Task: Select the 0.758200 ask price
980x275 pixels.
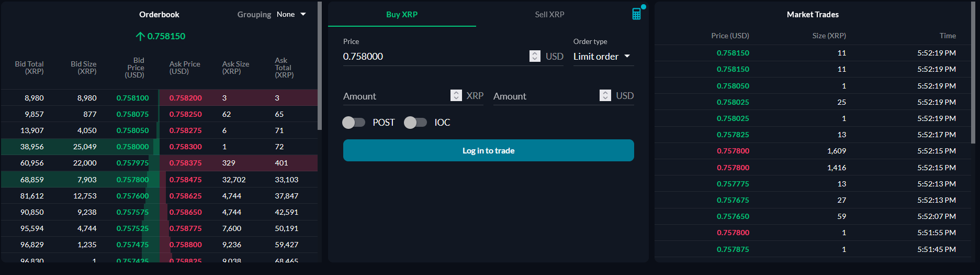Action: tap(186, 98)
